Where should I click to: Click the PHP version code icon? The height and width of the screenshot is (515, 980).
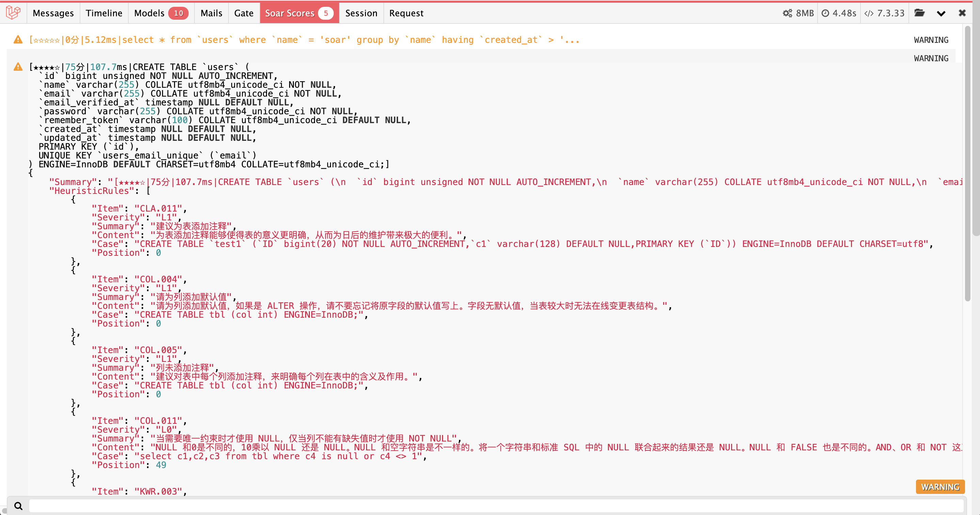[x=869, y=13]
